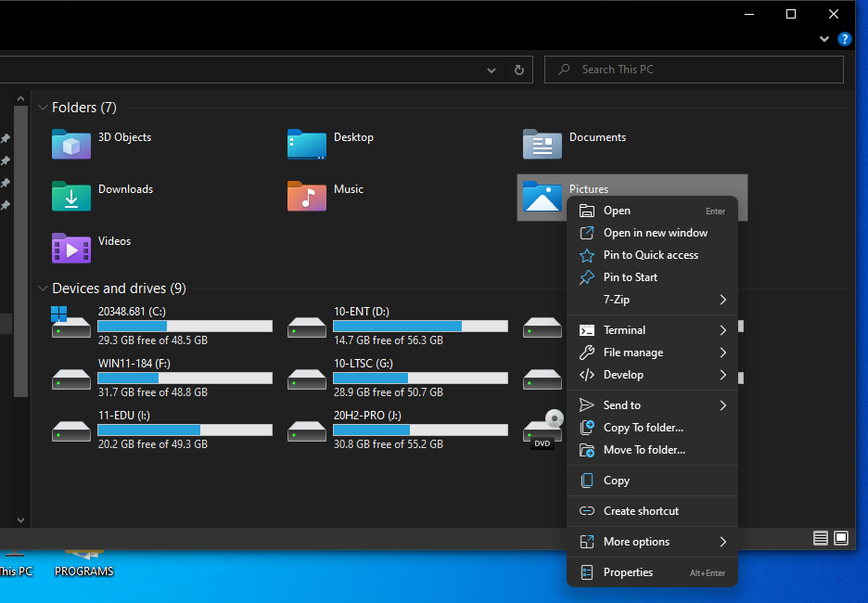Image resolution: width=868 pixels, height=603 pixels.
Task: Click the Properties icon in context menu
Action: click(587, 572)
